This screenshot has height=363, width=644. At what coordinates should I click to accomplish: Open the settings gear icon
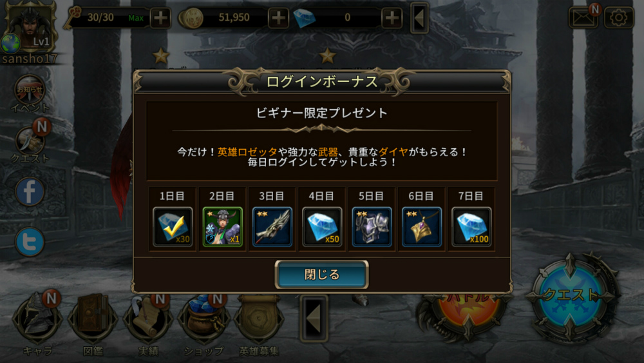pos(618,17)
